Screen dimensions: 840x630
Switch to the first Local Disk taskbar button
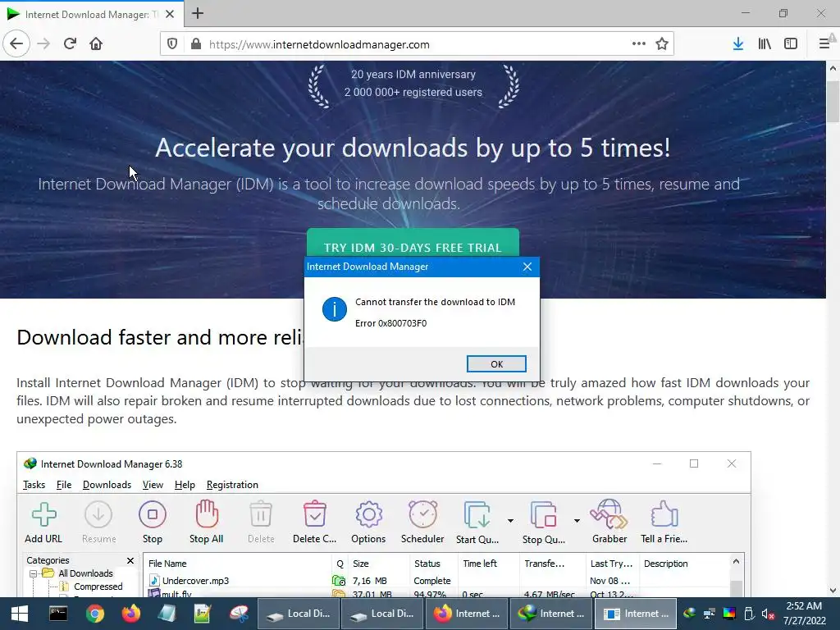[299, 614]
